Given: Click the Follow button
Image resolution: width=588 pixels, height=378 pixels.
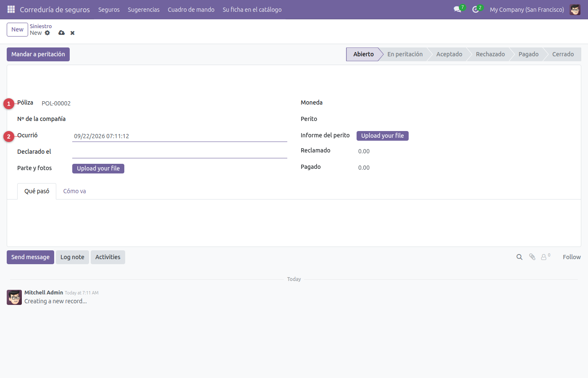Looking at the screenshot, I should [572, 257].
